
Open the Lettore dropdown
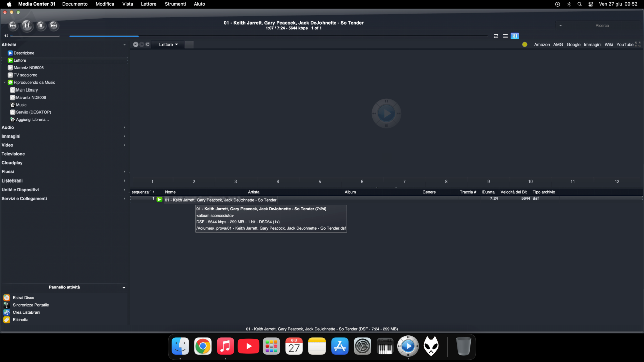(x=169, y=45)
